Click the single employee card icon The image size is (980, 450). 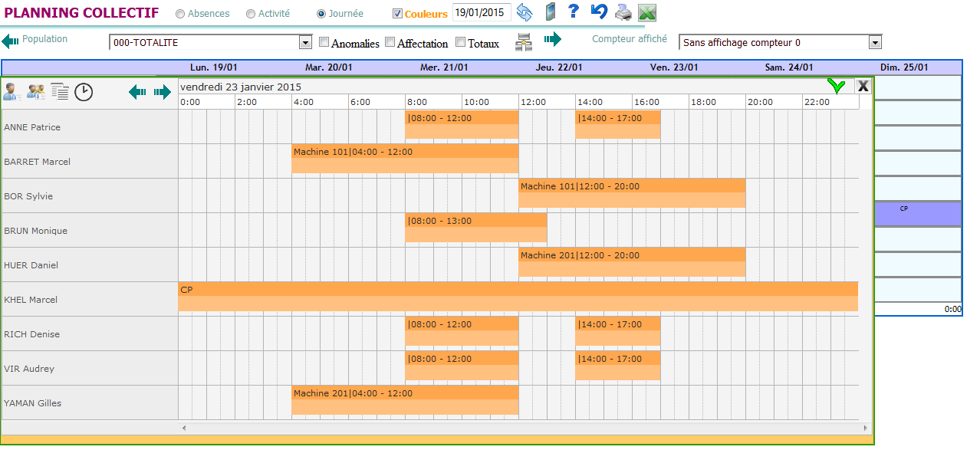pyautogui.click(x=12, y=92)
